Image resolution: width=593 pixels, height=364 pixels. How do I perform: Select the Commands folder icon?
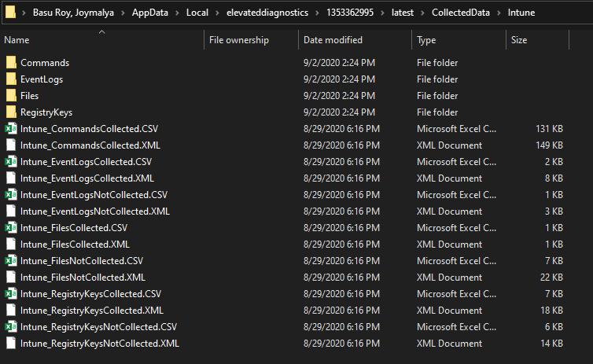11,63
